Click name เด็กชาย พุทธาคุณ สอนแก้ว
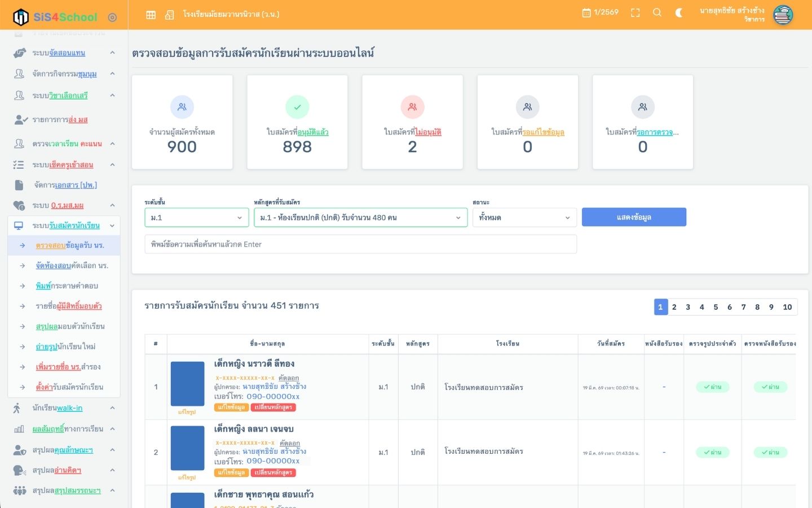 point(264,494)
